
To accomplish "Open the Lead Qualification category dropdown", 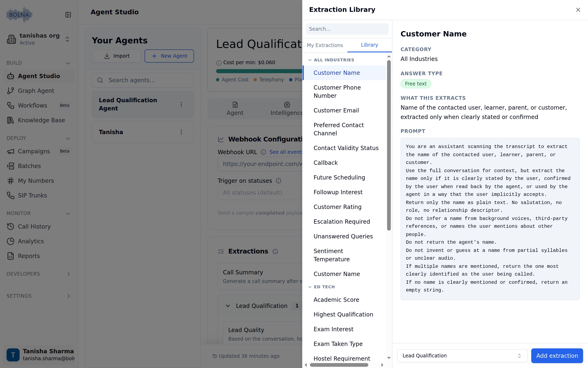I will tap(462, 356).
